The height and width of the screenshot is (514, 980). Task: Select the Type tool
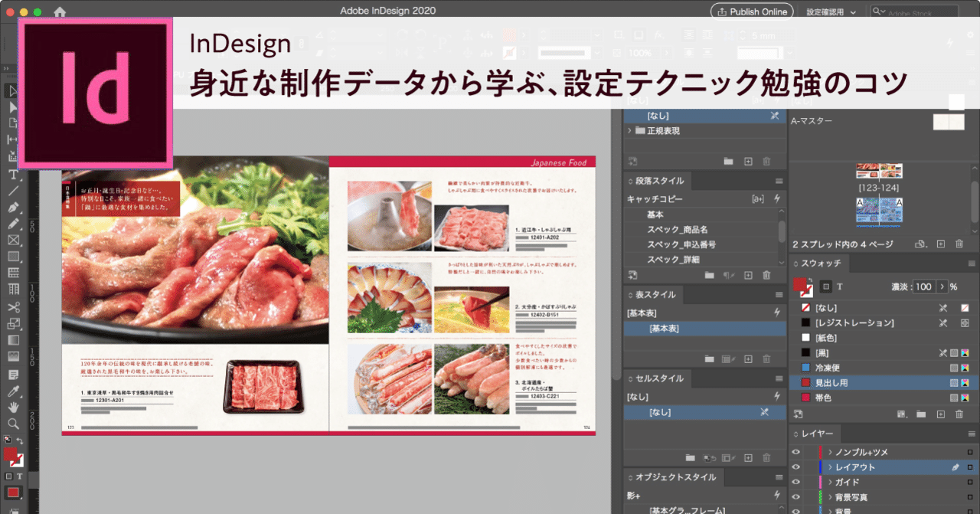pos(13,174)
